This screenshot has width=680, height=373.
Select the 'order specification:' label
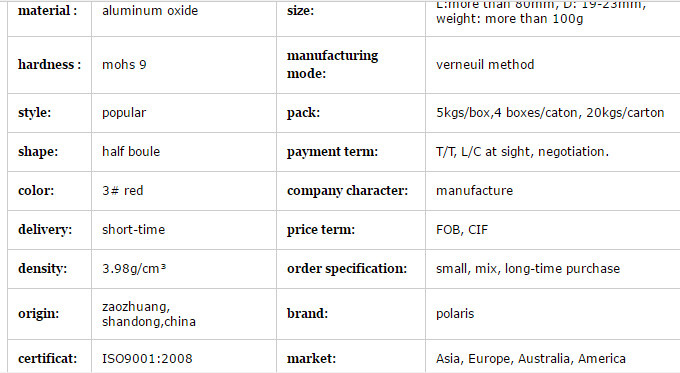click(347, 268)
